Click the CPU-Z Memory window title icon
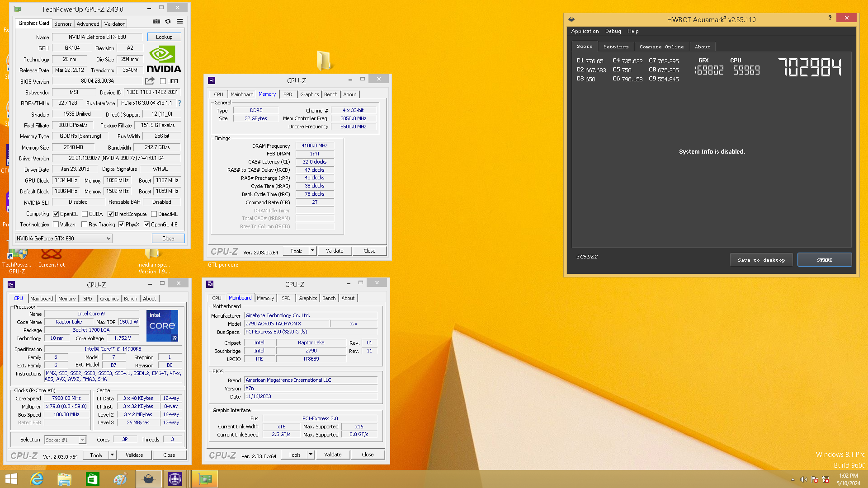Screen dimensions: 868x488 (212, 80)
